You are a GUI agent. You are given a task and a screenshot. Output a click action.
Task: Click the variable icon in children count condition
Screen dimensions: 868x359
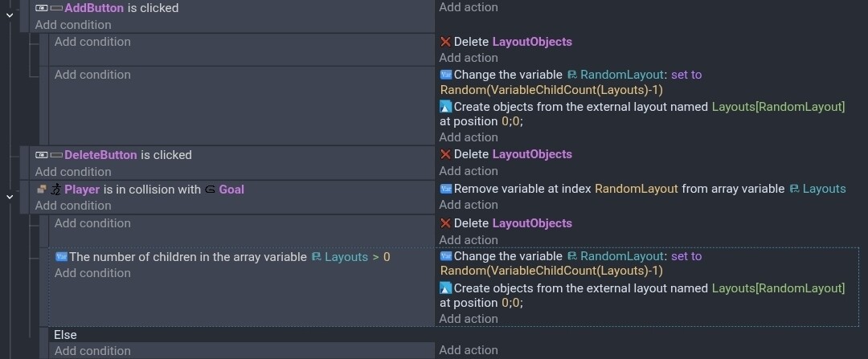click(x=61, y=257)
